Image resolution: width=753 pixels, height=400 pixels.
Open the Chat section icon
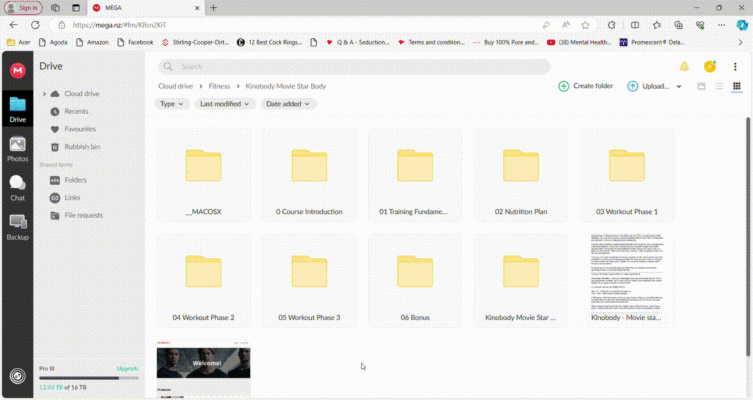[x=17, y=186]
